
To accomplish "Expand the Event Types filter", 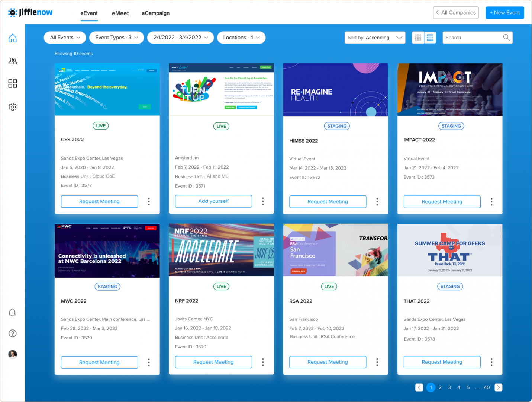I will coord(117,38).
